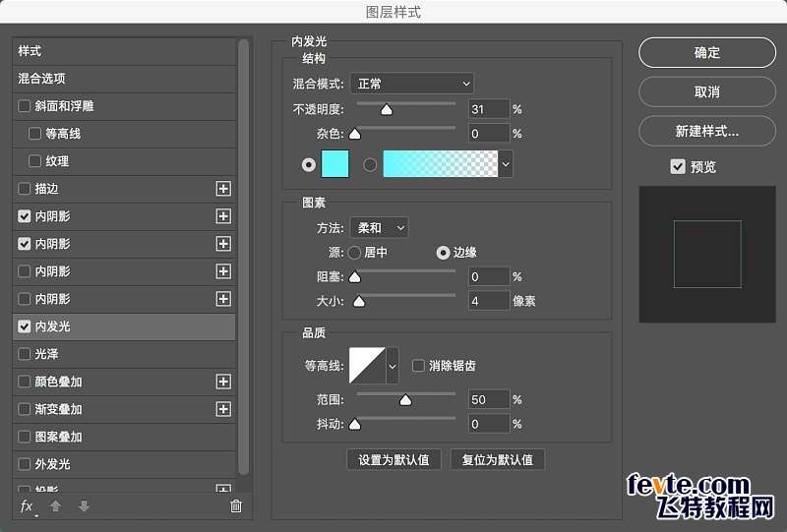Move effect down with the down arrow icon
787x532 pixels.
tap(85, 505)
